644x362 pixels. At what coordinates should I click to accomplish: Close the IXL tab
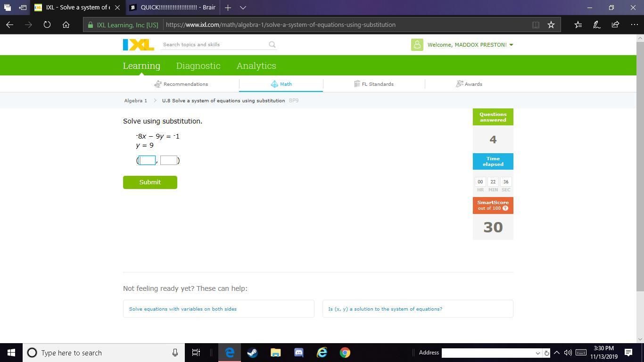click(x=117, y=8)
